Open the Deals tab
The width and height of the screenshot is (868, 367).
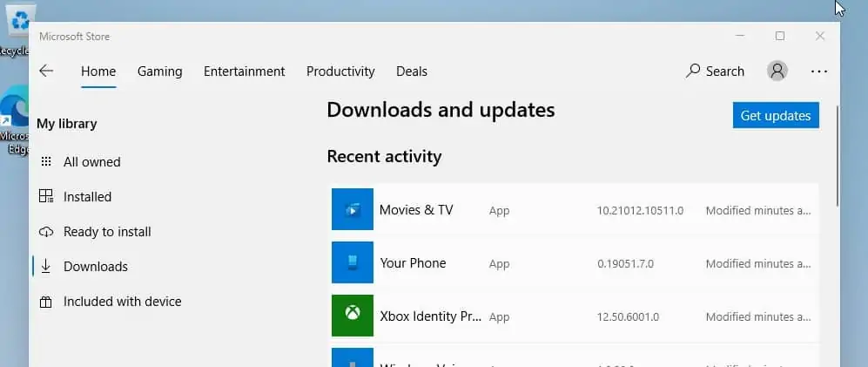coord(412,71)
